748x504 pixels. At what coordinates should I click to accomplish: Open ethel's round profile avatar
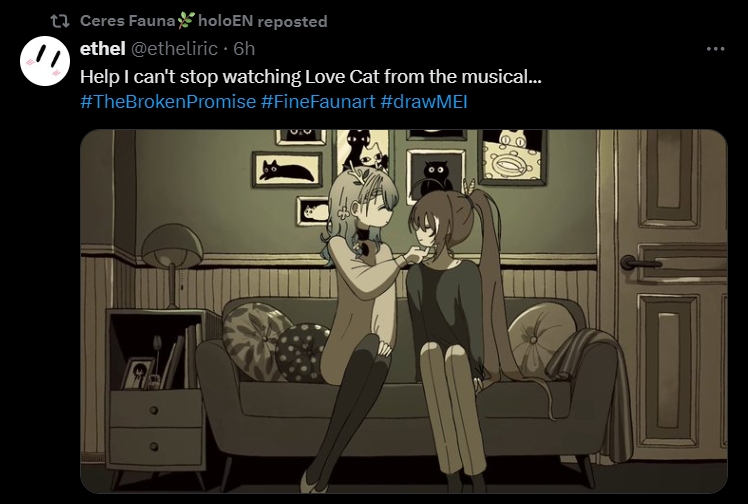click(x=45, y=61)
